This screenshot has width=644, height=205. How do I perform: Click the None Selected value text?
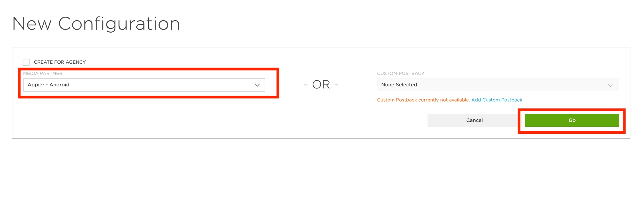[399, 85]
